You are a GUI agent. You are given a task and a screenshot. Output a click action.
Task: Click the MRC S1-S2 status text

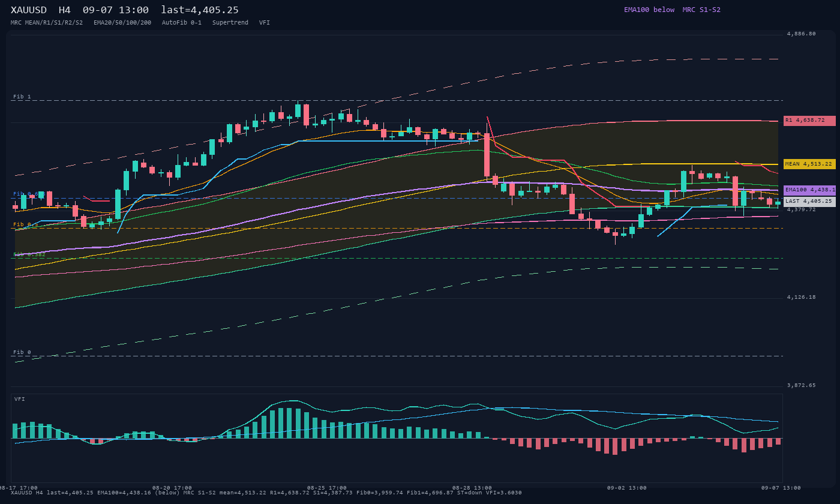[x=701, y=10]
